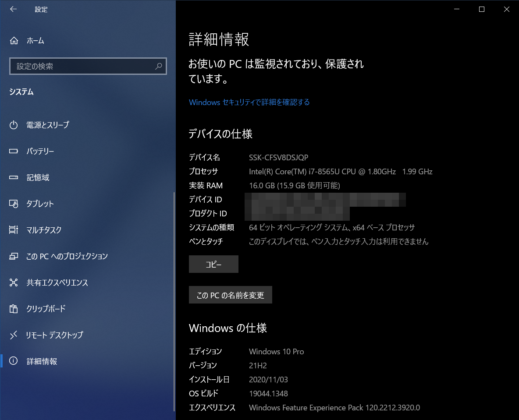Click the エディション label
Viewport: 519px width, 420px height.
pyautogui.click(x=206, y=352)
